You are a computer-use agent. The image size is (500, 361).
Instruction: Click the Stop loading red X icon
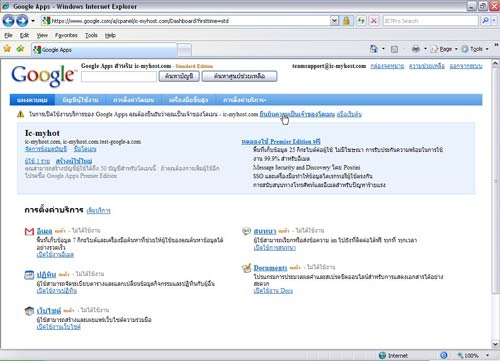pyautogui.click(x=374, y=21)
